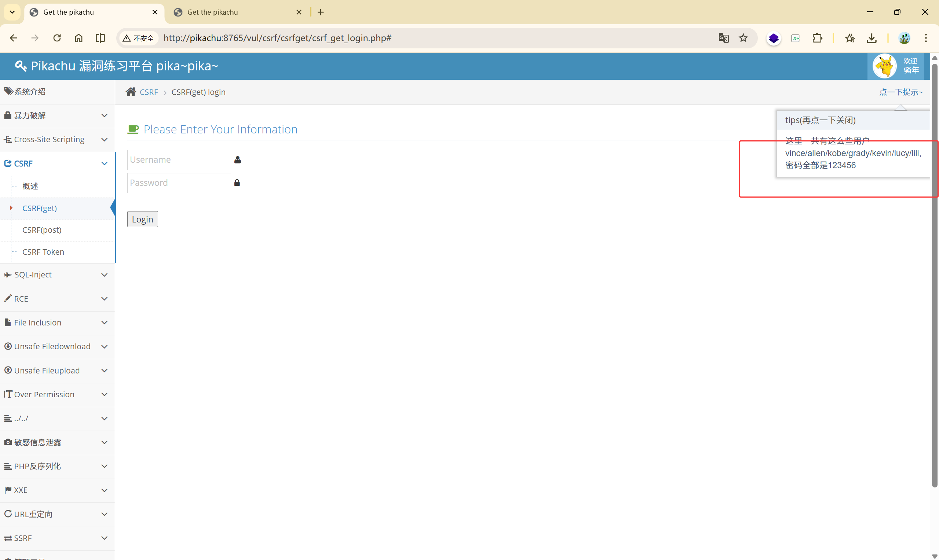Open the split screen icon

pos(100,38)
